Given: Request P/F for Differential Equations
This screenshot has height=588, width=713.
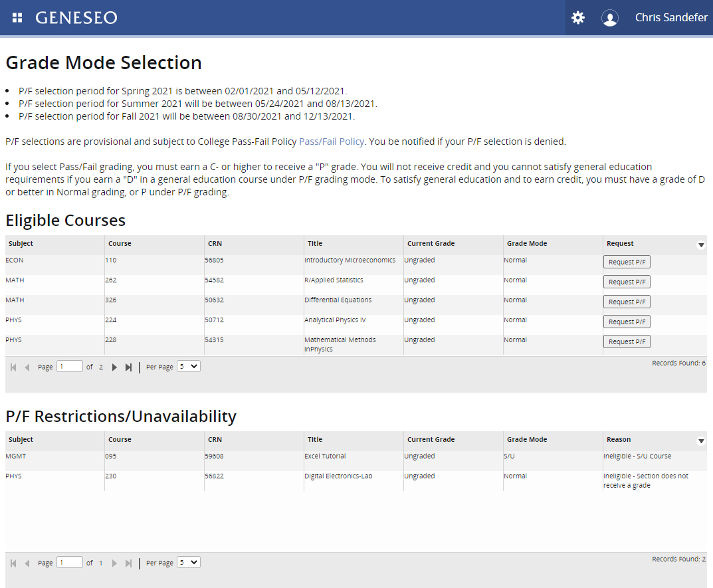Looking at the screenshot, I should [x=627, y=302].
